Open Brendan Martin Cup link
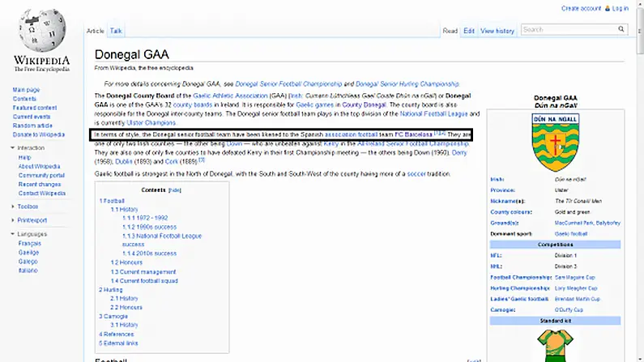 click(x=577, y=299)
